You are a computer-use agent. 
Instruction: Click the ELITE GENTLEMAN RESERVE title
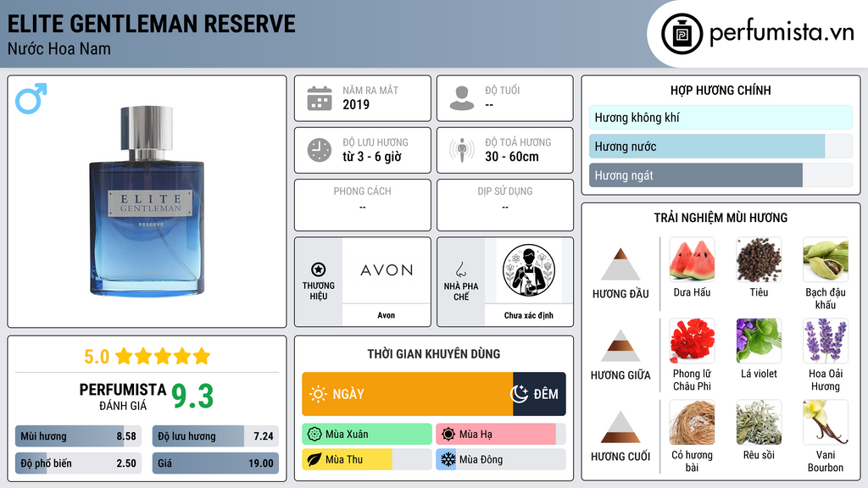151,24
